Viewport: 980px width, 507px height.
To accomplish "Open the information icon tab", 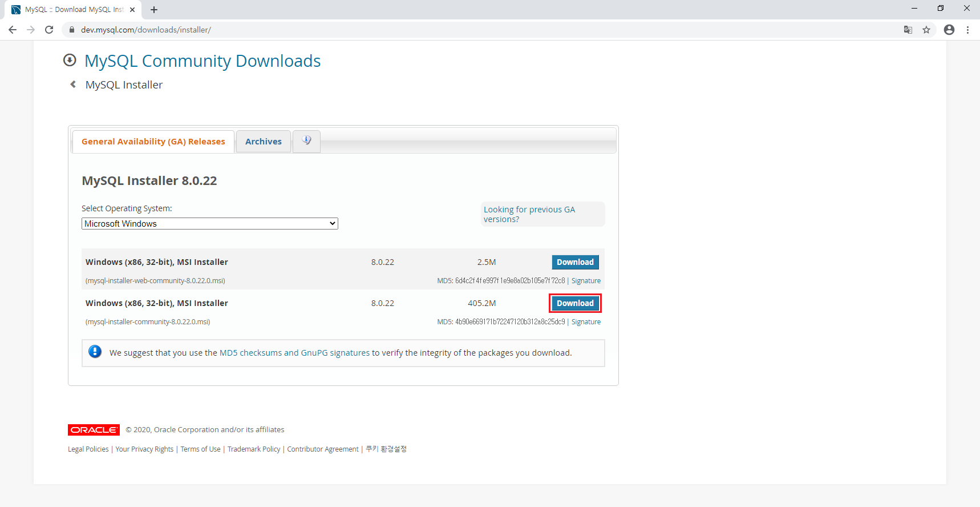I will (x=306, y=141).
